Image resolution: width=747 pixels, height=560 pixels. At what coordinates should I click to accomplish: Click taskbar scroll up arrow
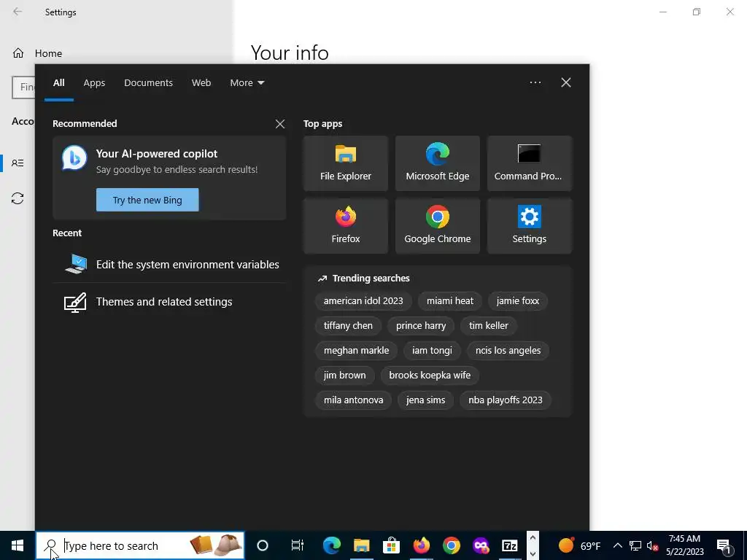tap(533, 537)
